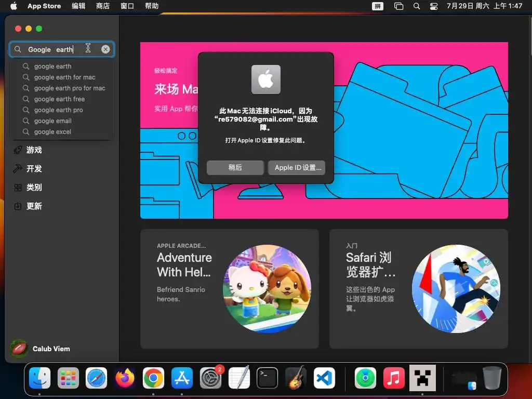This screenshot has height=399, width=532.
Task: Open the Trash in the Dock
Action: click(x=492, y=378)
